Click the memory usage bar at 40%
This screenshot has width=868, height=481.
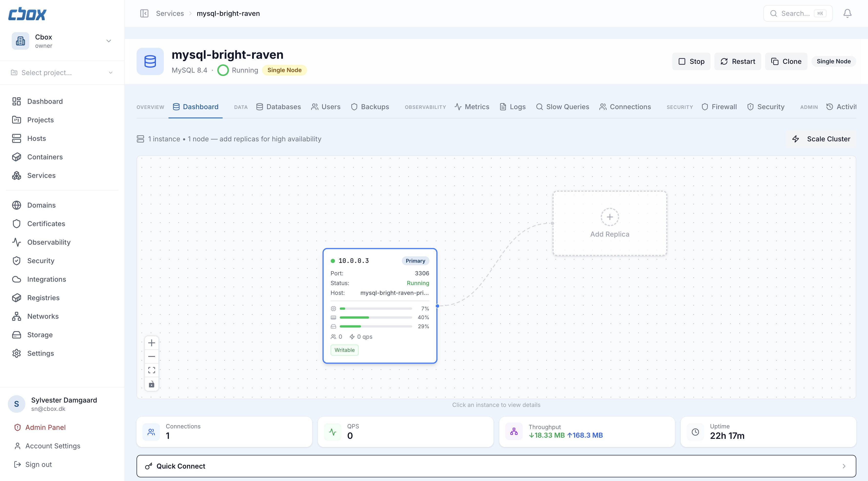tap(375, 317)
